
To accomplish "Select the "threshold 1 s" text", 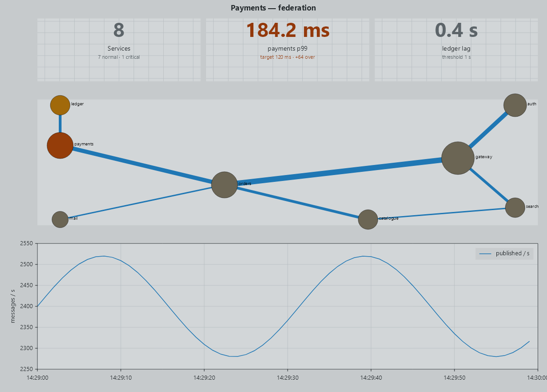I will pyautogui.click(x=456, y=57).
